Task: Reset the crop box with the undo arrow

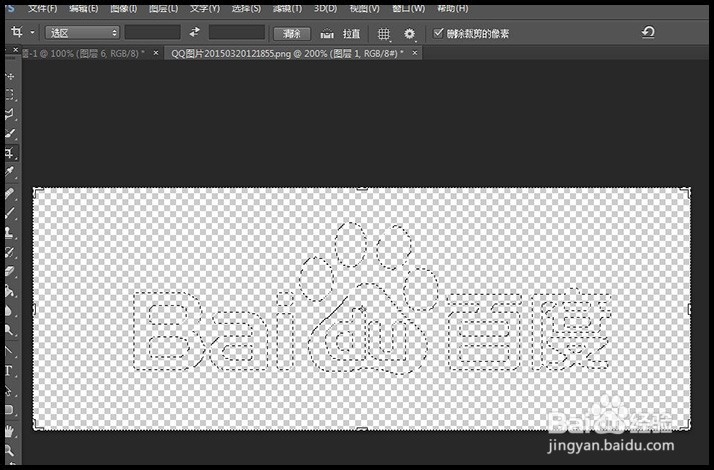Action: click(648, 32)
